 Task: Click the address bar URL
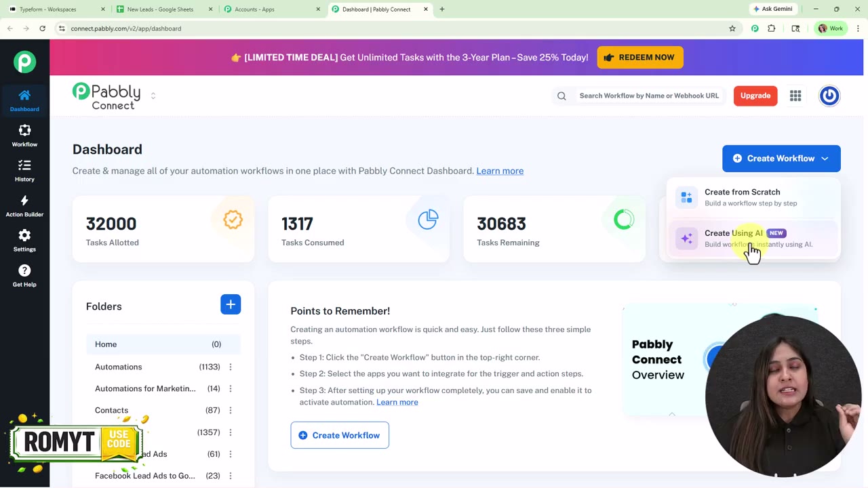coord(126,28)
